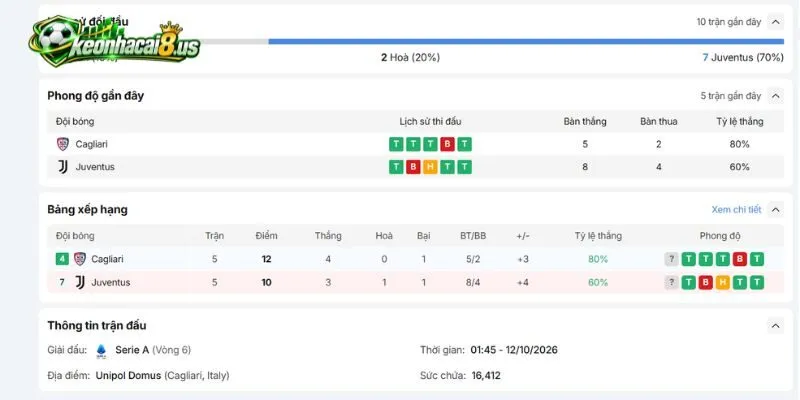Image resolution: width=800 pixels, height=400 pixels.
Task: Click the stadium capacity 16,412 value
Action: pos(485,376)
